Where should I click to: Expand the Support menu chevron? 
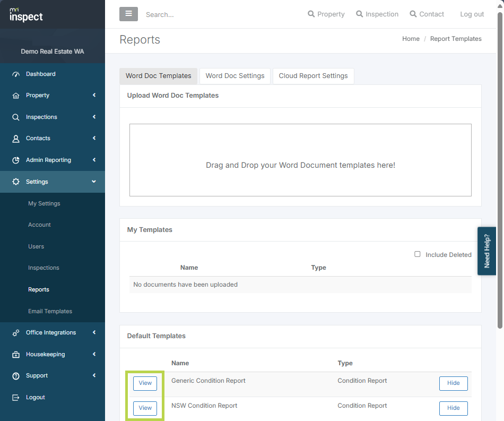click(94, 375)
